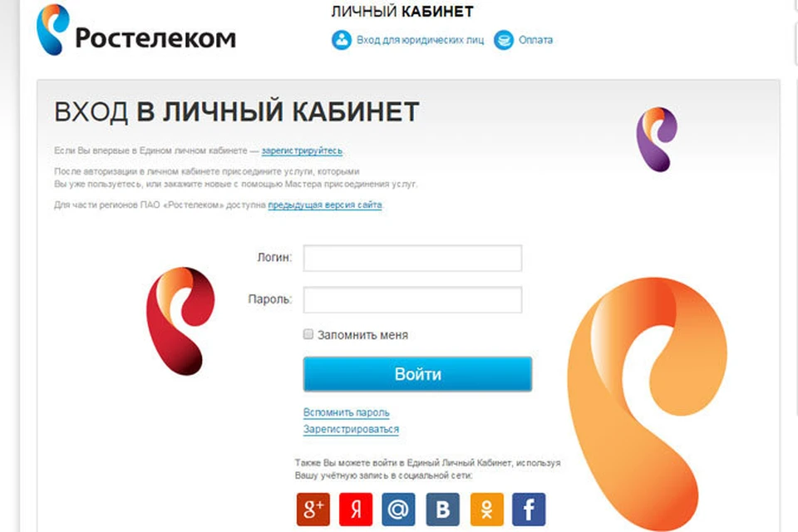
Task: Sign in with the Facebook icon
Action: coord(529,509)
